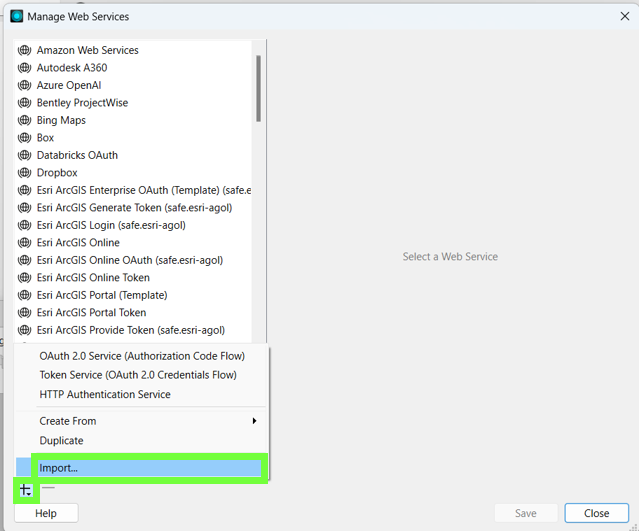The width and height of the screenshot is (639, 531).
Task: Click the services list vertical scrollbar thumb
Action: pyautogui.click(x=258, y=88)
